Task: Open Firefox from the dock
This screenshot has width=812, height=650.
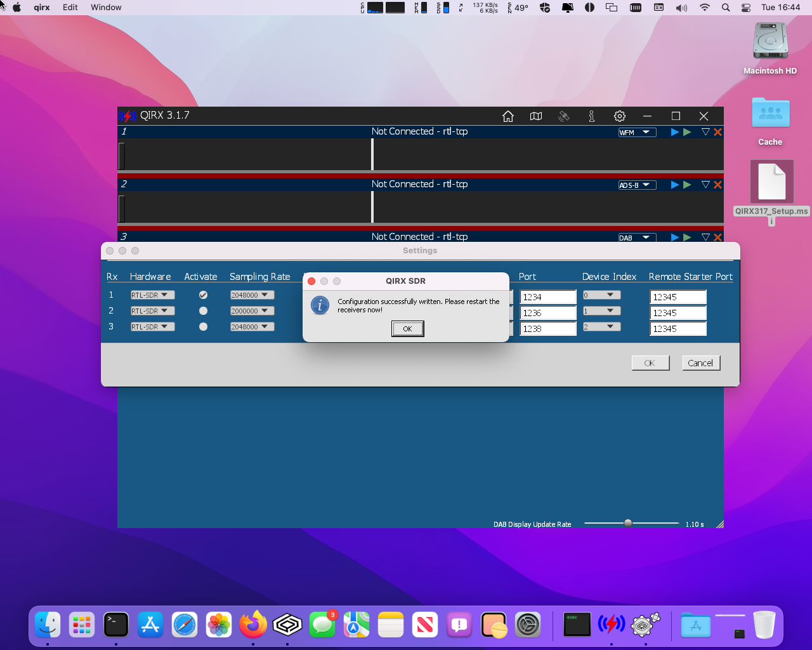Action: click(253, 625)
